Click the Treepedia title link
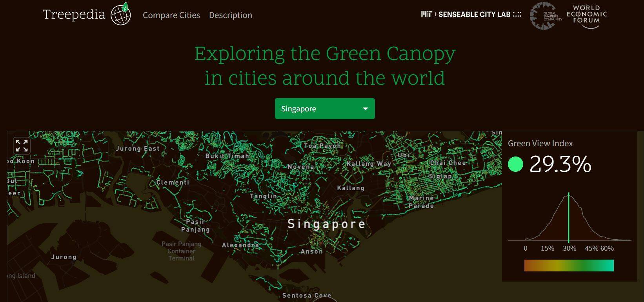 [x=74, y=15]
